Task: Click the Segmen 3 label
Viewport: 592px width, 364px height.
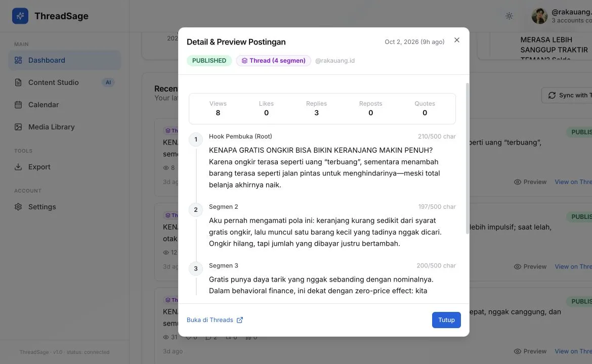Action: pos(224,265)
